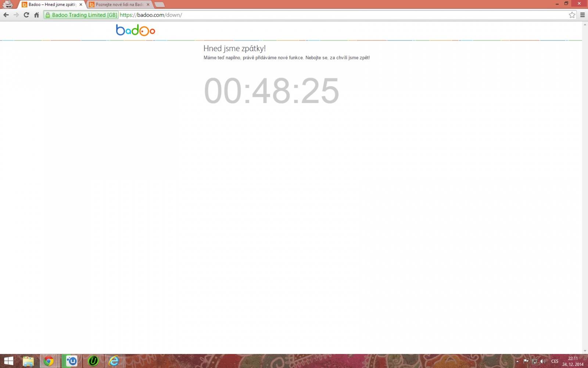Reload the current page
Viewport: 588px width, 368px height.
[26, 15]
